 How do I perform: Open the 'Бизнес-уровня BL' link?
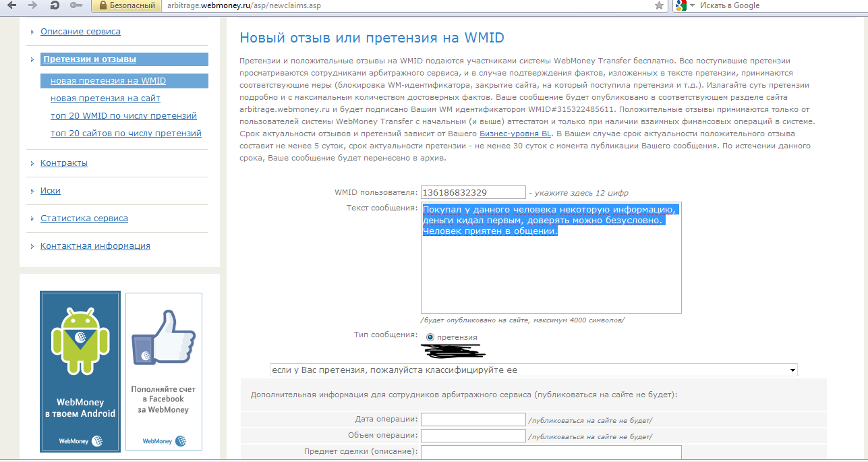click(515, 134)
